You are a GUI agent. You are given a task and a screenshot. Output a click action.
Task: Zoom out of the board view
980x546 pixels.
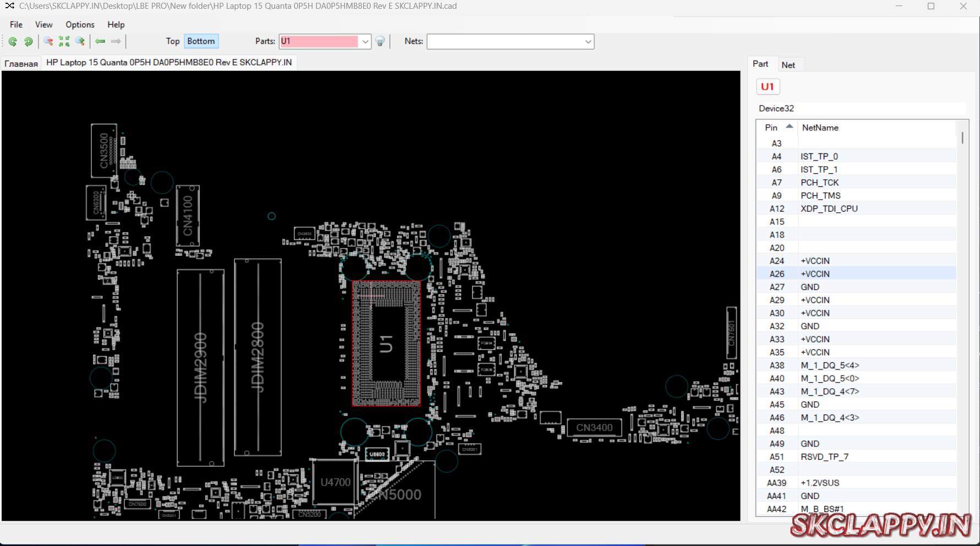[x=48, y=41]
